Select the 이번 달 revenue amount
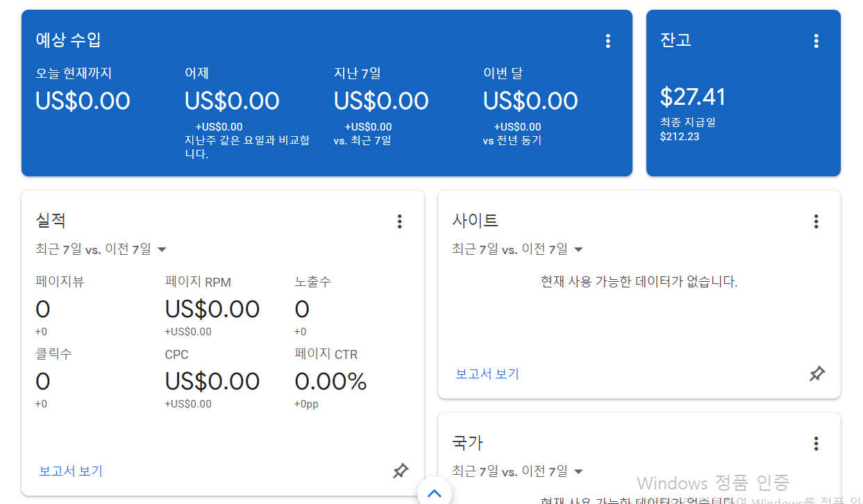This screenshot has height=504, width=863. point(530,100)
